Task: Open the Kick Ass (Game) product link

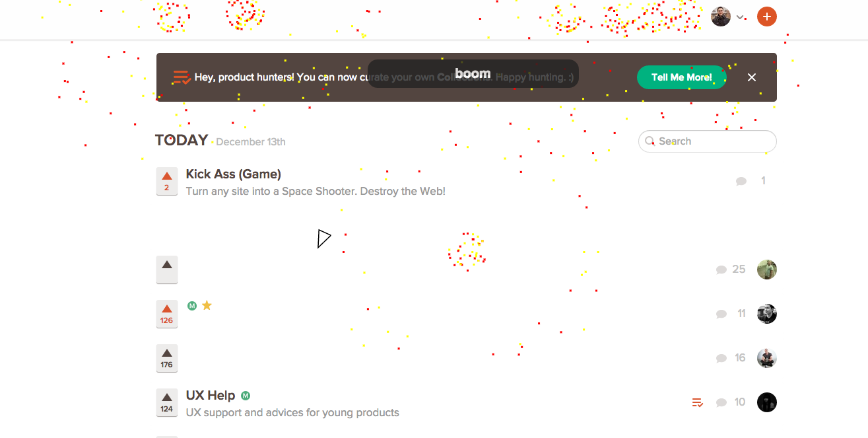Action: tap(234, 174)
